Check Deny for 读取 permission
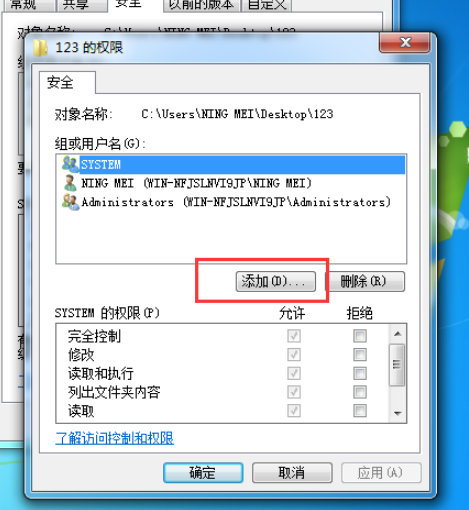This screenshot has width=469, height=510. click(360, 410)
